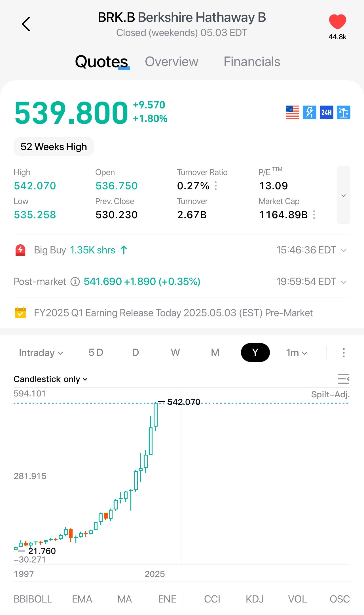Select the weekly W chart interval
This screenshot has height=615, width=364.
[x=175, y=352]
